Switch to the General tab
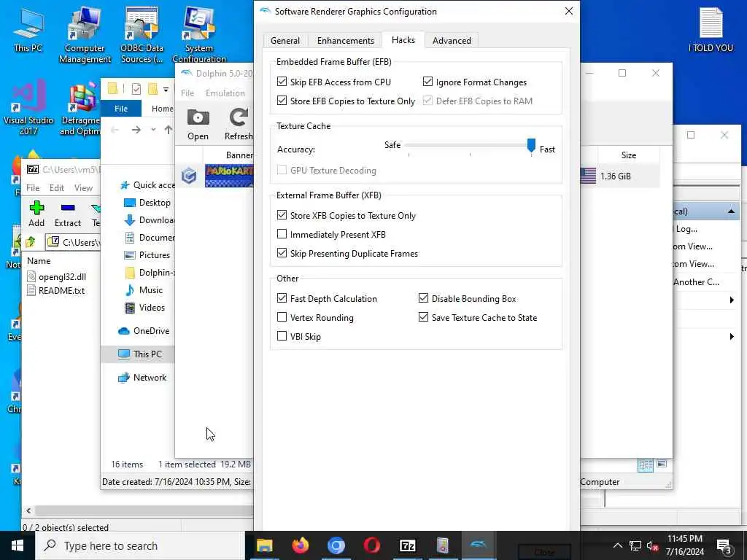 pyautogui.click(x=285, y=41)
